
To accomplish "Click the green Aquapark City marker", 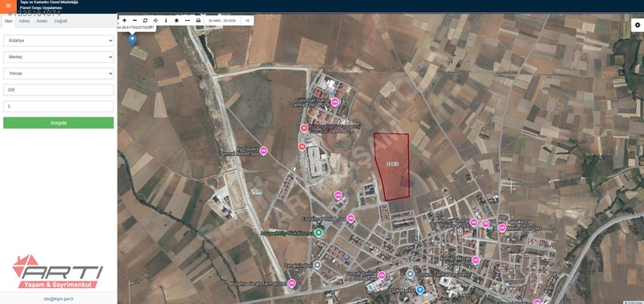I will 318,232.
